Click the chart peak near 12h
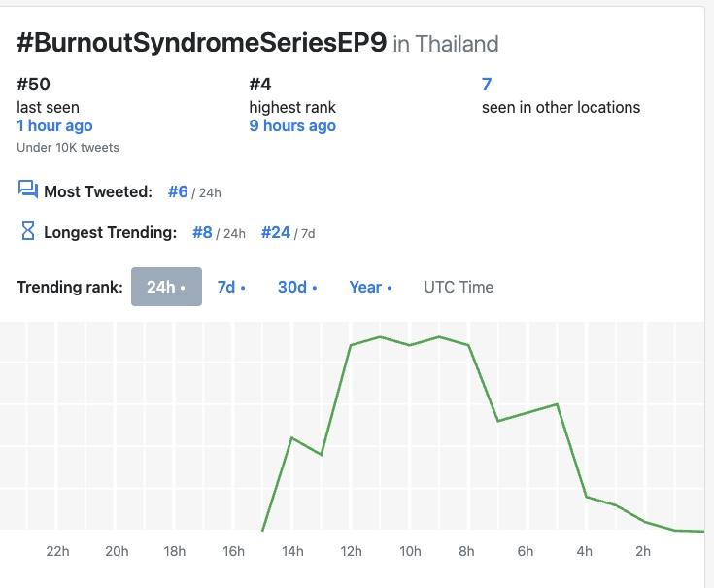The image size is (714, 588). coord(352,345)
